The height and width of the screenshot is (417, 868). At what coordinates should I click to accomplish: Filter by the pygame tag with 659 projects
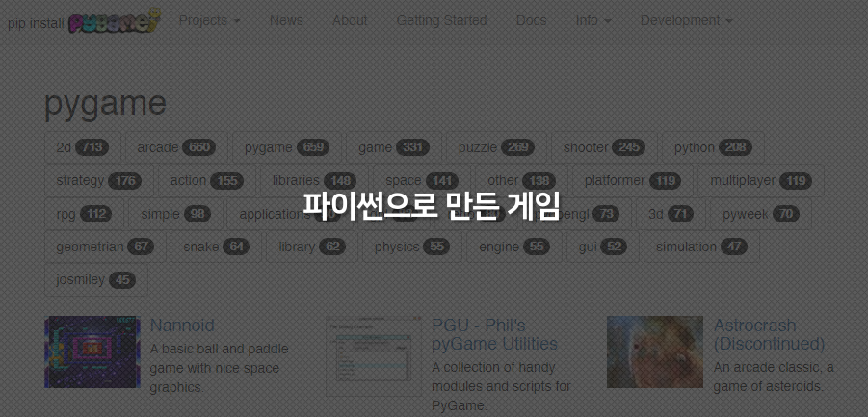tap(287, 147)
